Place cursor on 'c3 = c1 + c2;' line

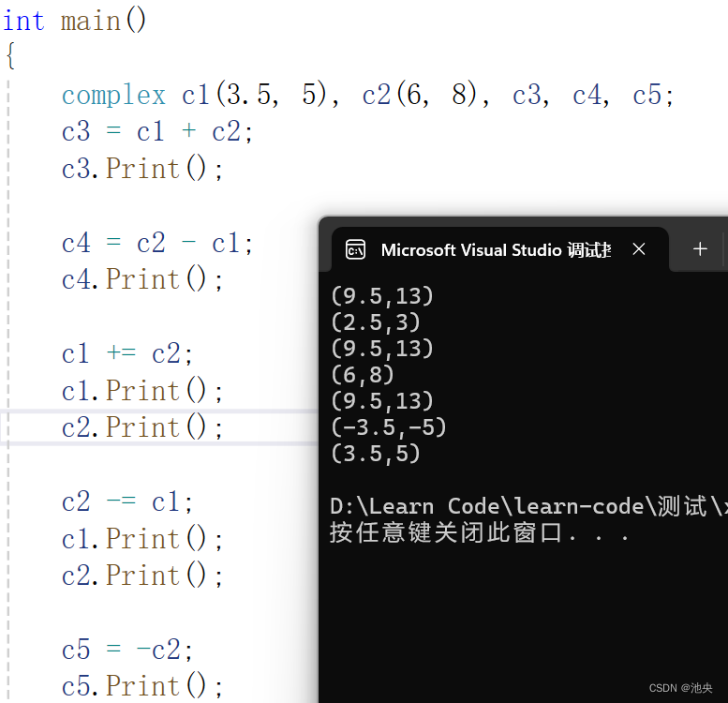pos(157,131)
